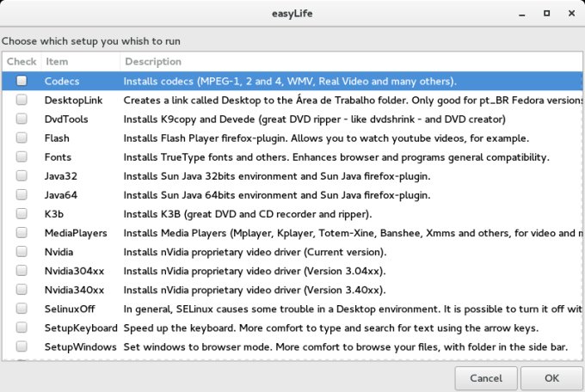Viewport: 585px width, 392px height.
Task: Check the Fonts checkbox
Action: click(x=22, y=156)
